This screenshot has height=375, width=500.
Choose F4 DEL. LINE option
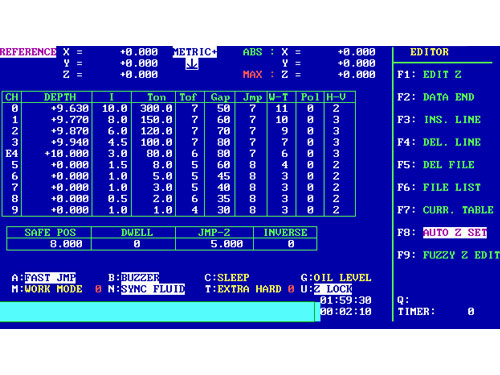439,142
